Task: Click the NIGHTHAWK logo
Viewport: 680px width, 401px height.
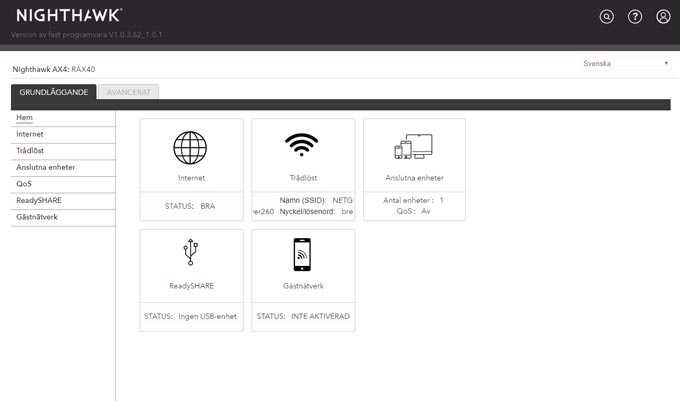Action: coord(69,15)
